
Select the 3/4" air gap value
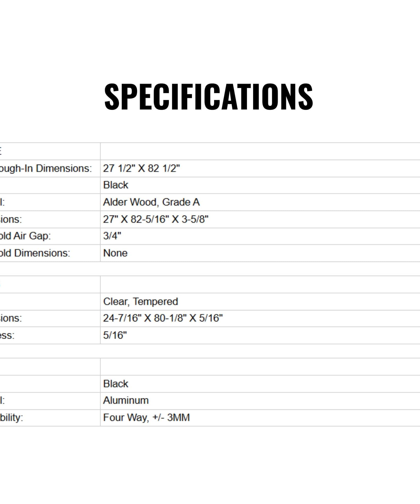click(112, 236)
